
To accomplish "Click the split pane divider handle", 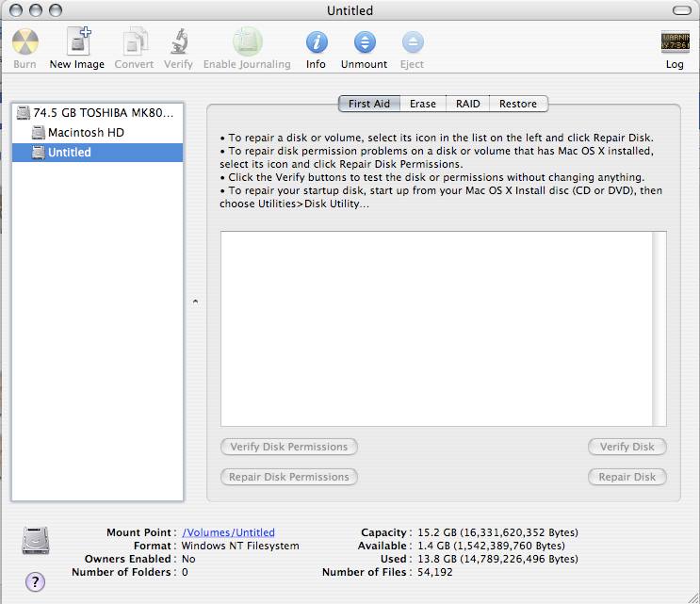I will tap(195, 302).
